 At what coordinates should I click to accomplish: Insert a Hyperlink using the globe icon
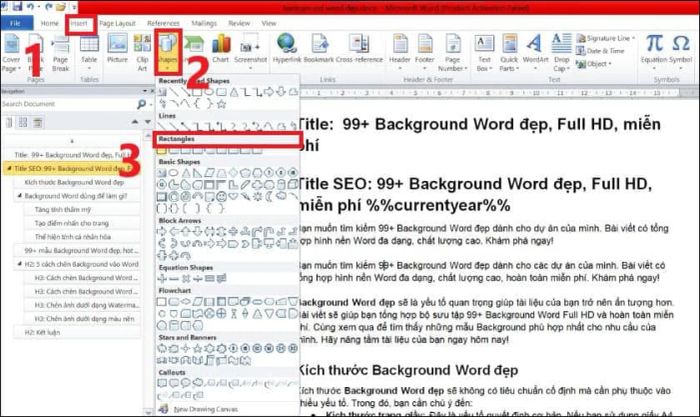pyautogui.click(x=287, y=48)
